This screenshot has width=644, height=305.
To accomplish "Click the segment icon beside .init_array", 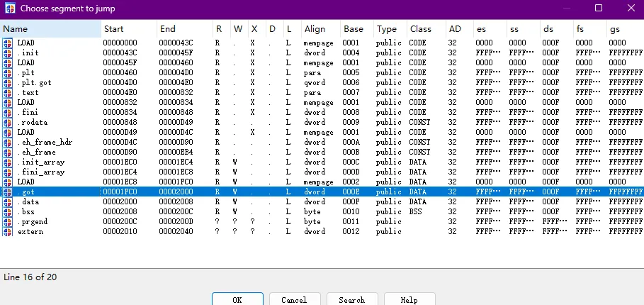I will click(7, 162).
